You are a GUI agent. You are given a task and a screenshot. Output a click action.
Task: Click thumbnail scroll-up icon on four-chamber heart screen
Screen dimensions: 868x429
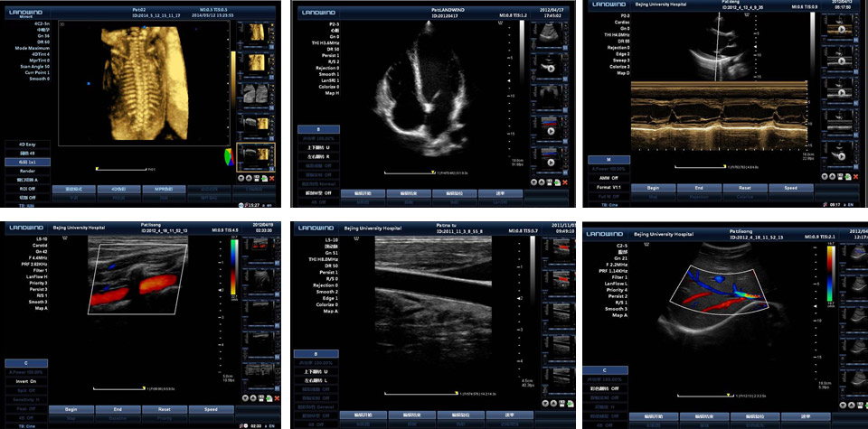(542, 182)
